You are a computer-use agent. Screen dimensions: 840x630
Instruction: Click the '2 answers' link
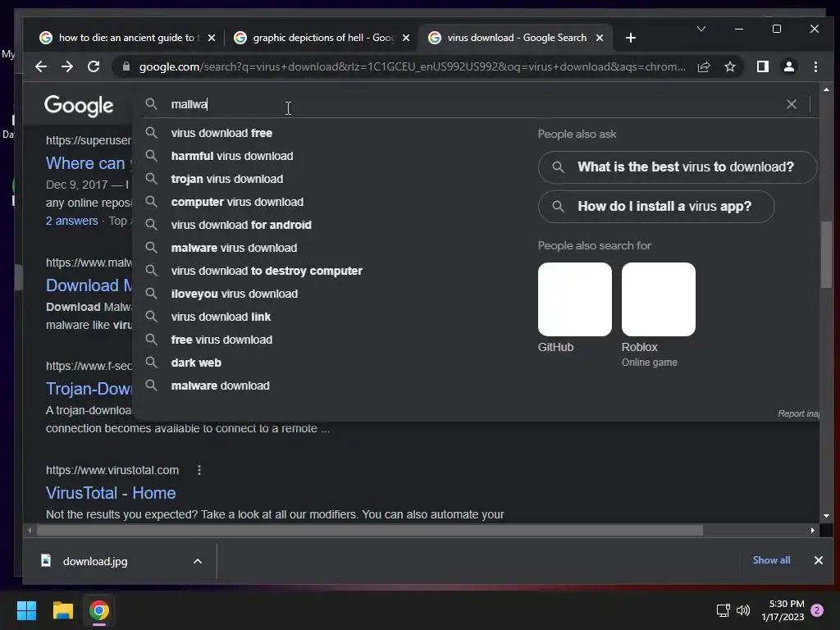(72, 221)
